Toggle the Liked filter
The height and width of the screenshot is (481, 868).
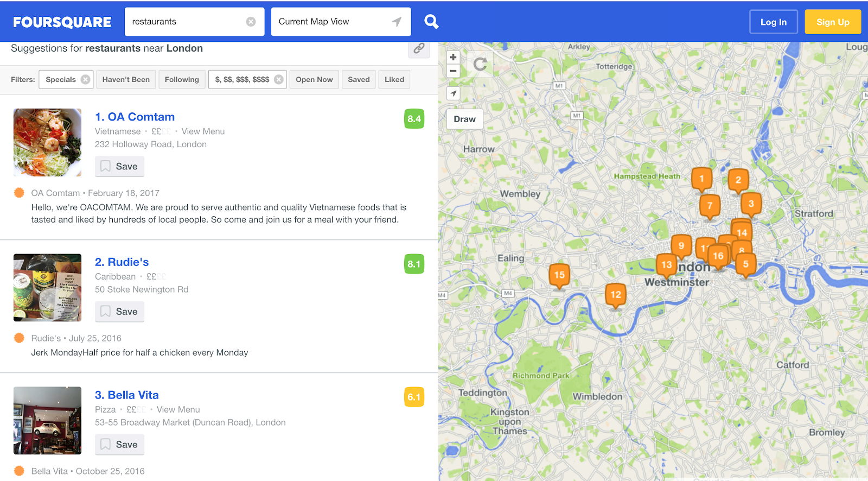394,79
